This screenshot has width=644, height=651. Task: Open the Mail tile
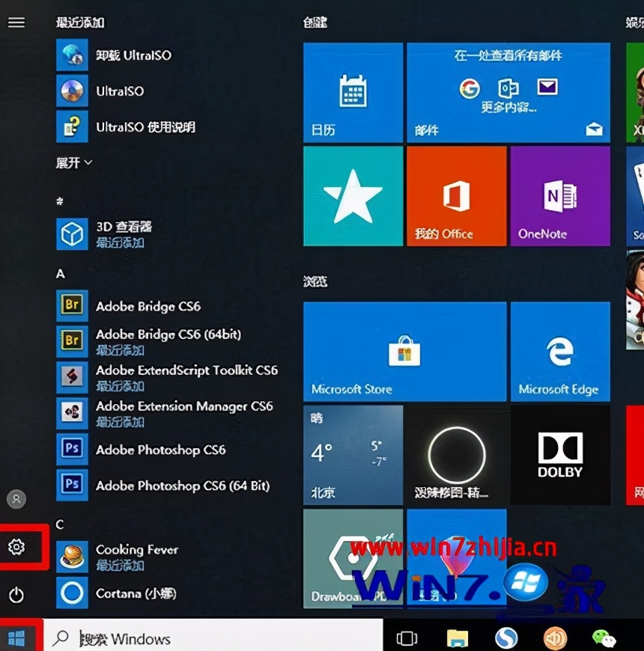508,92
